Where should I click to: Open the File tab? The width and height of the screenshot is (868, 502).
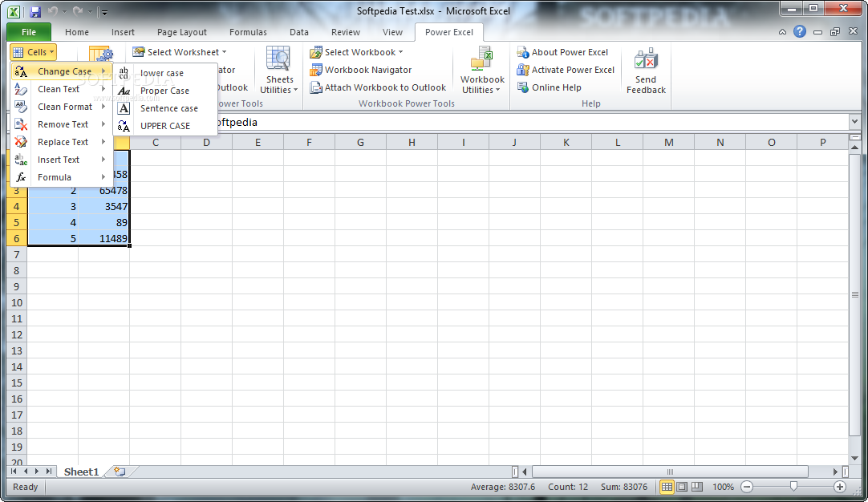tap(29, 32)
